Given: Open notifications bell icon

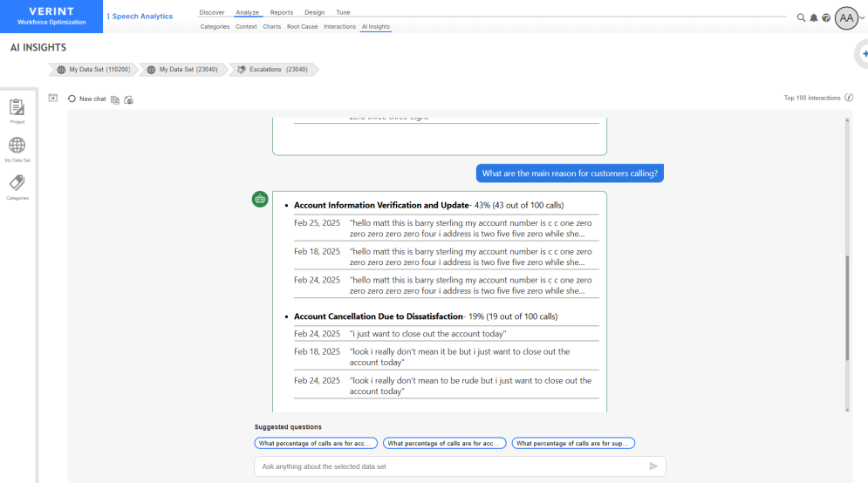Looking at the screenshot, I should point(813,17).
